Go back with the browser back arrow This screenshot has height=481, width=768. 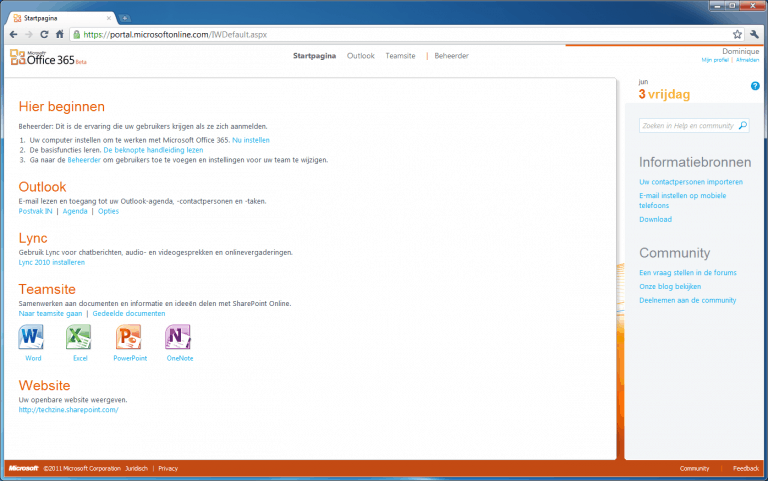point(14,34)
